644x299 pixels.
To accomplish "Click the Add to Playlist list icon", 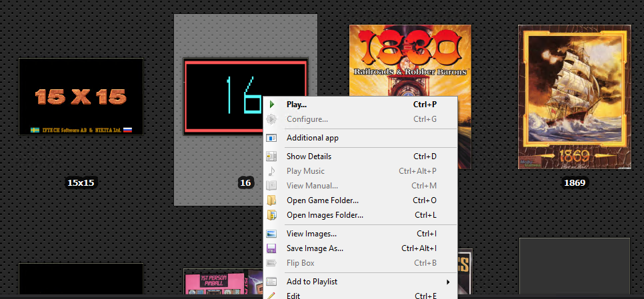I will pos(271,282).
